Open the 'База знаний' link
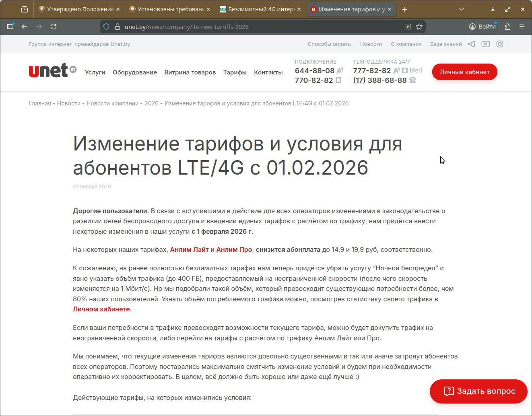532x416 pixels. [446, 44]
